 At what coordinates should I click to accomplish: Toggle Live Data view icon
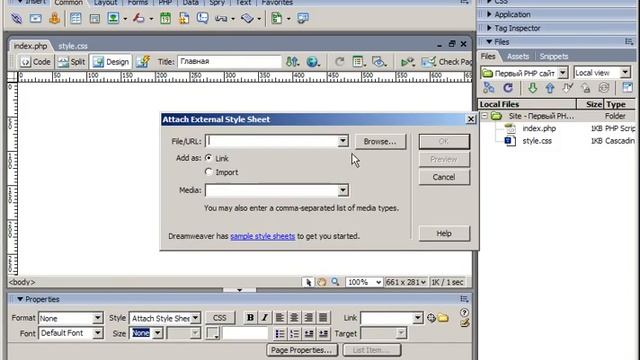(x=143, y=62)
